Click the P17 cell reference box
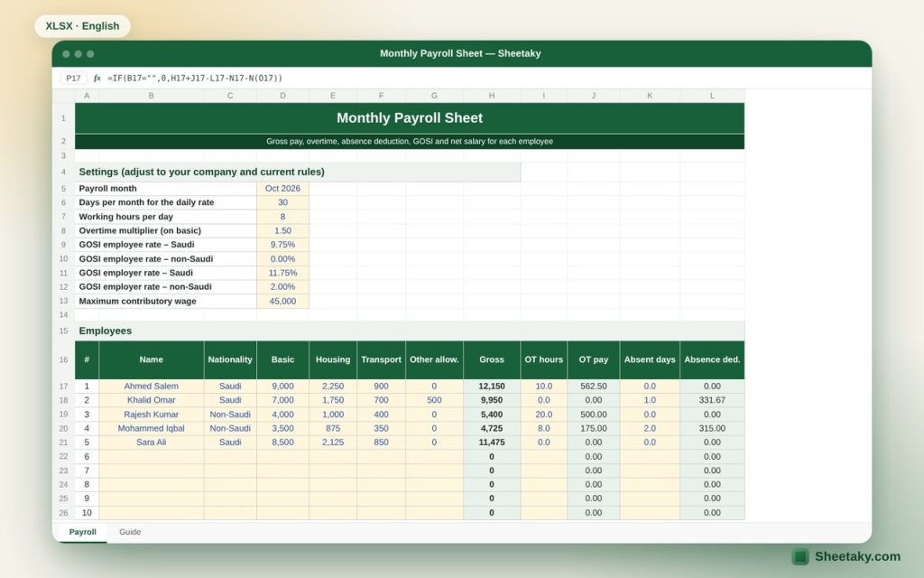The height and width of the screenshot is (578, 924). click(x=73, y=78)
